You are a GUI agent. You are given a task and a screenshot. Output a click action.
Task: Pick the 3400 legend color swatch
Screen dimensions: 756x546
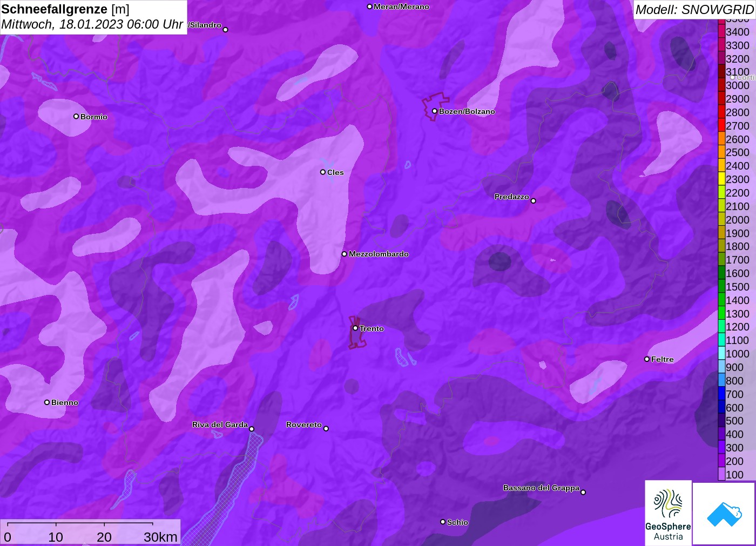(x=721, y=32)
